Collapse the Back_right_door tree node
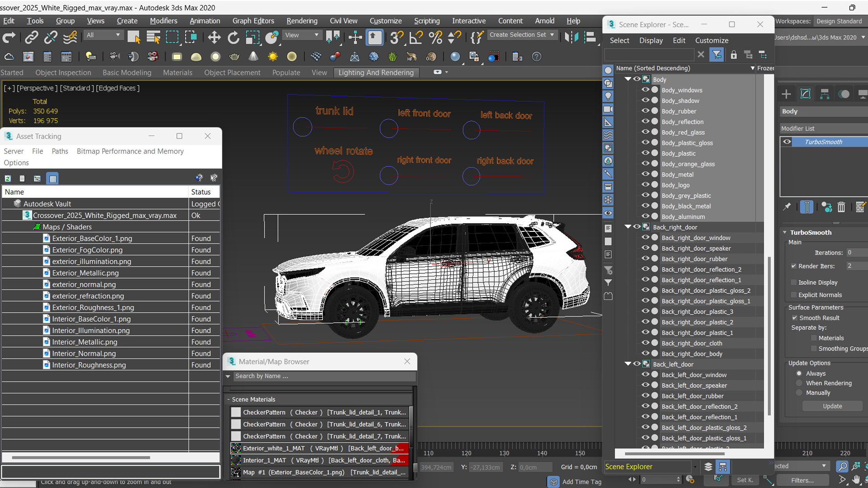This screenshot has height=488, width=868. click(x=628, y=227)
